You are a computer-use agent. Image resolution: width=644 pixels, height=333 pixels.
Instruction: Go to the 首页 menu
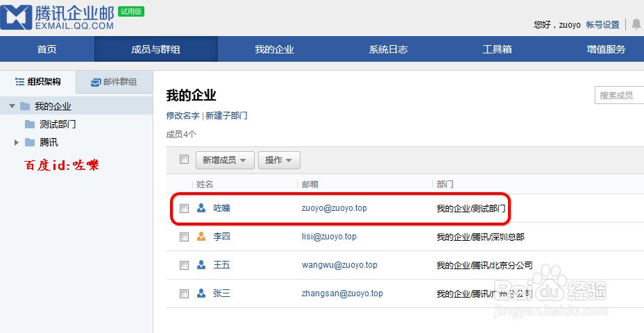46,49
